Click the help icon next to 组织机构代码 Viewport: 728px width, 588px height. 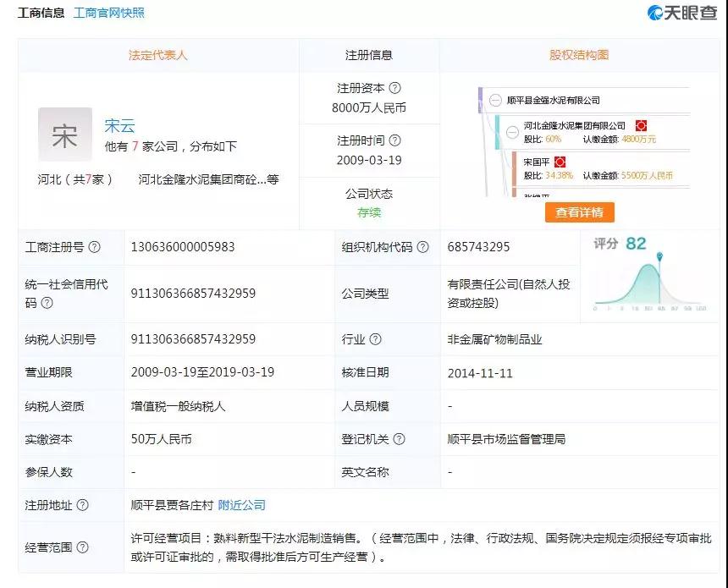pos(423,247)
